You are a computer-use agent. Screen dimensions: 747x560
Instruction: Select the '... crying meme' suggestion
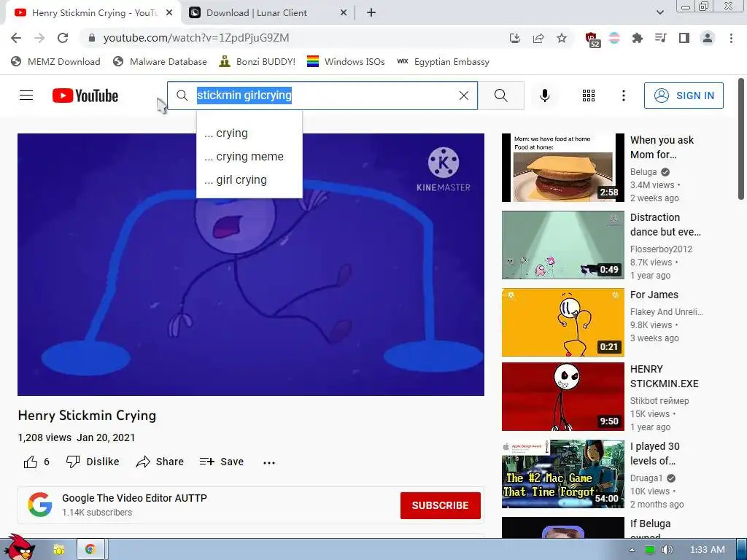point(249,157)
